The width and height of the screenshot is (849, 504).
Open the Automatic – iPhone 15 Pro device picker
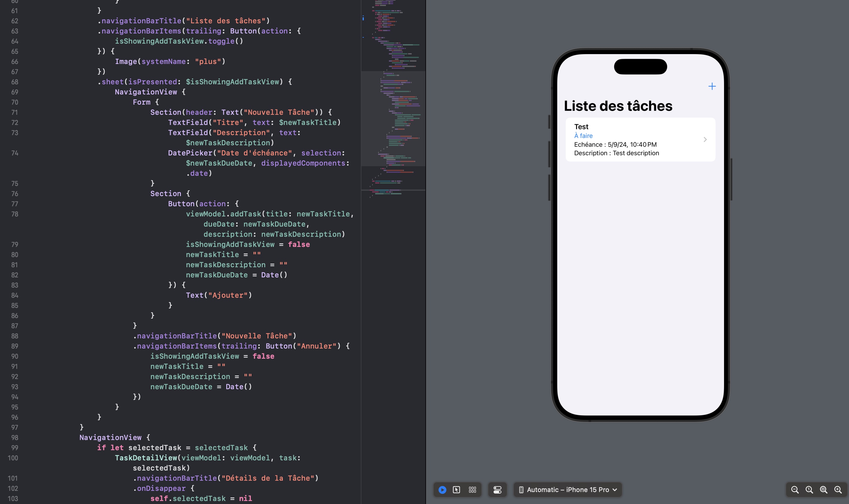coord(567,489)
